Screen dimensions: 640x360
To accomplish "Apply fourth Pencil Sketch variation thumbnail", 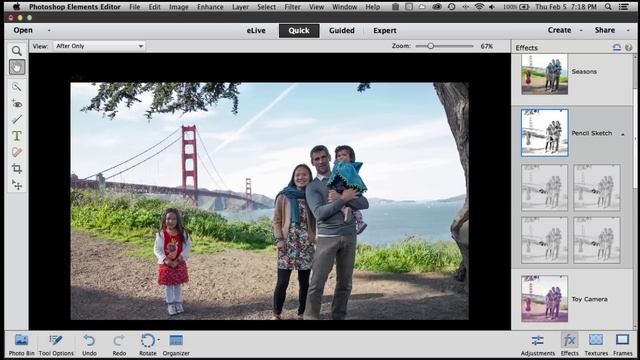I will (597, 240).
